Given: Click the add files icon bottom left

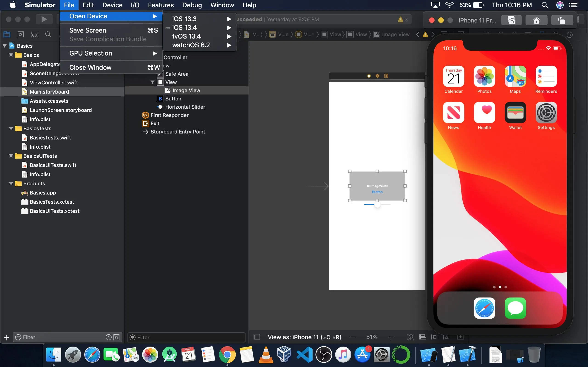Looking at the screenshot, I should click(x=6, y=337).
